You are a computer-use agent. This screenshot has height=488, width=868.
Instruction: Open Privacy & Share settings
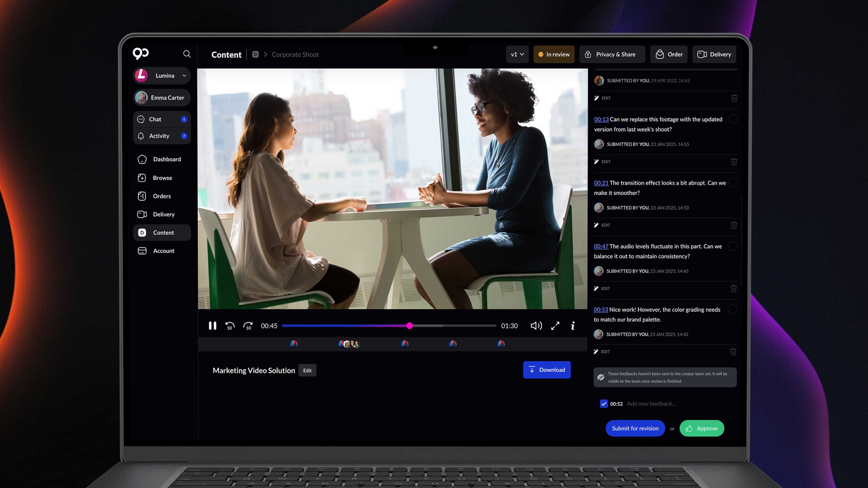click(x=612, y=54)
